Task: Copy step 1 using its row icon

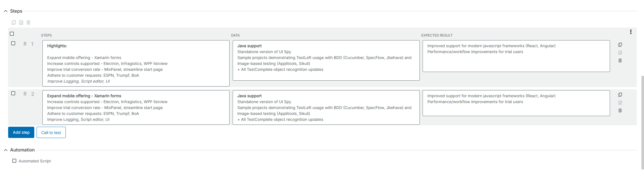Action: [620, 45]
